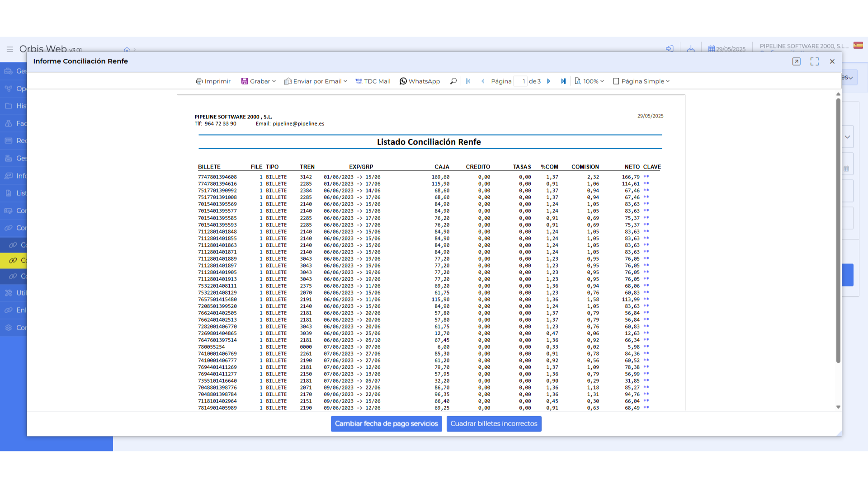Image resolution: width=868 pixels, height=488 pixels.
Task: Click ticket number 7747801394616
Action: 217,184
